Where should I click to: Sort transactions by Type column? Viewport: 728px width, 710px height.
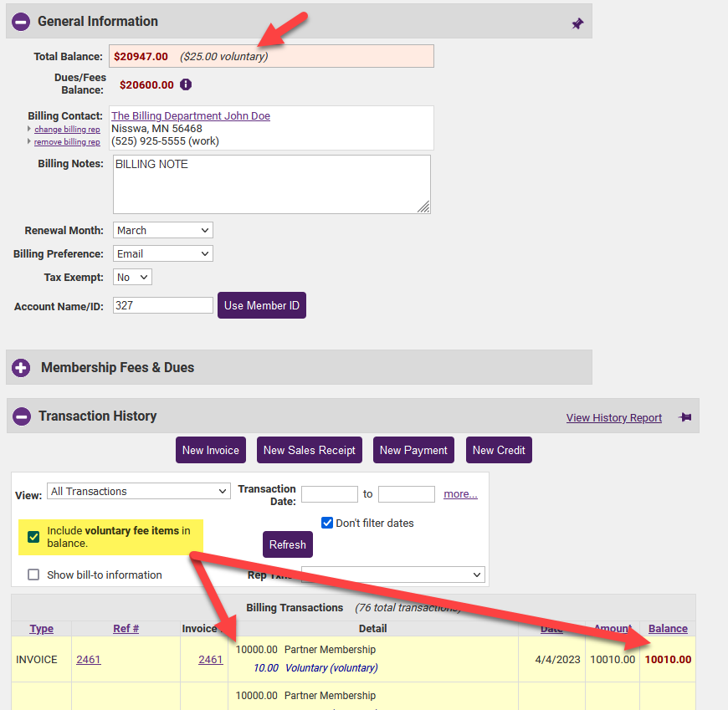pos(41,628)
